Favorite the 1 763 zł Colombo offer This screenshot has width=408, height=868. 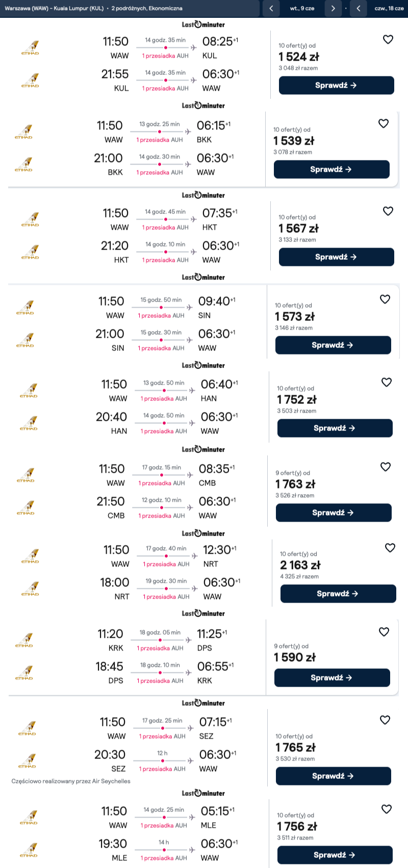pyautogui.click(x=386, y=467)
